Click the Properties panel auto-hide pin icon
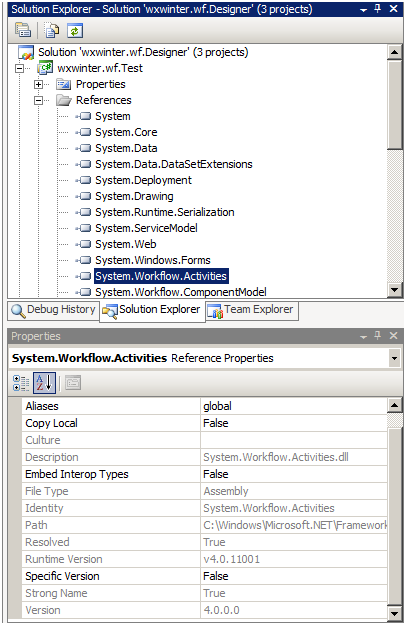 click(378, 336)
